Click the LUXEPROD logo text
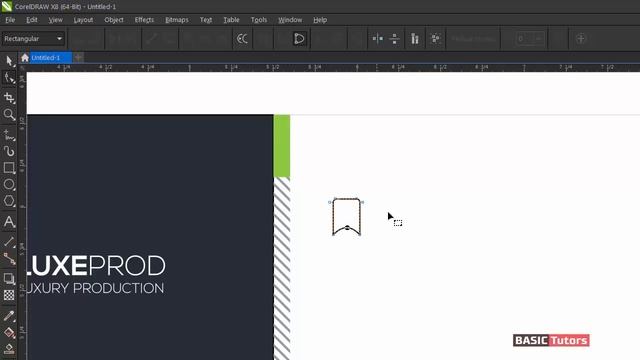The height and width of the screenshot is (360, 640). point(96,266)
